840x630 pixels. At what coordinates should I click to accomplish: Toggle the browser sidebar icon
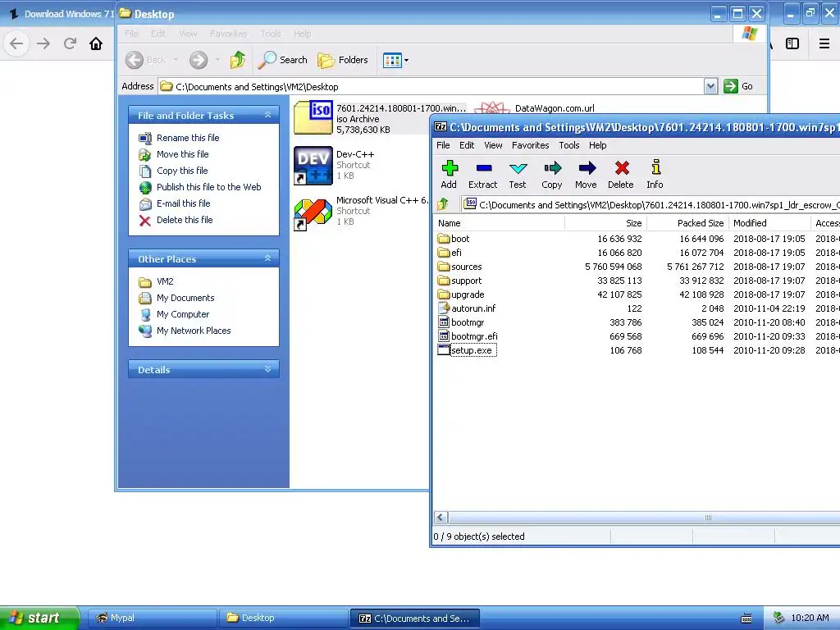[x=792, y=43]
